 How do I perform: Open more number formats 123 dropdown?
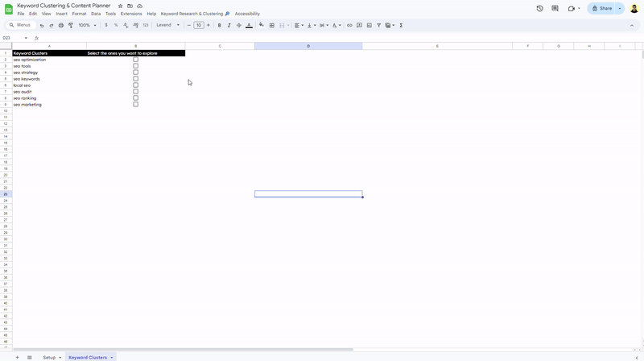[x=146, y=26]
